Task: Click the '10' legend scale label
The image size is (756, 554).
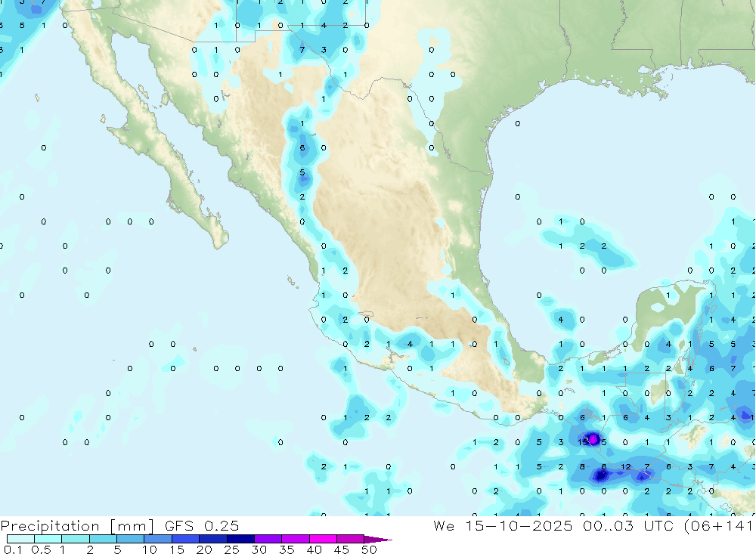Action: coord(150,549)
